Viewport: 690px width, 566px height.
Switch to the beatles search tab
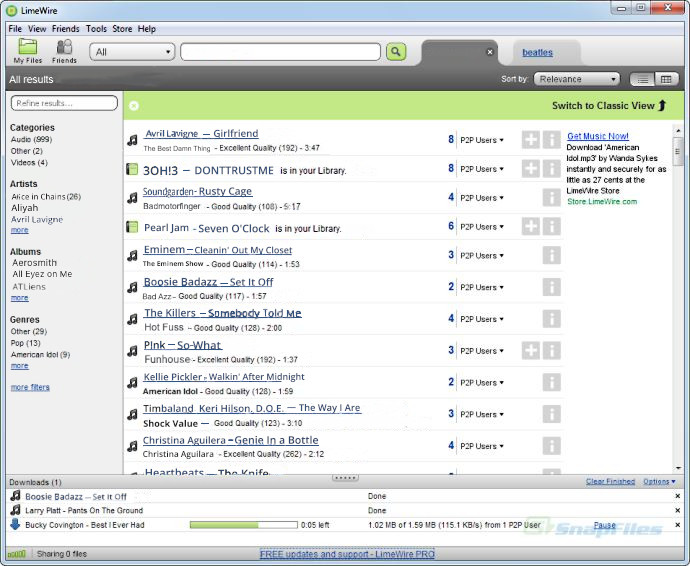tap(537, 52)
